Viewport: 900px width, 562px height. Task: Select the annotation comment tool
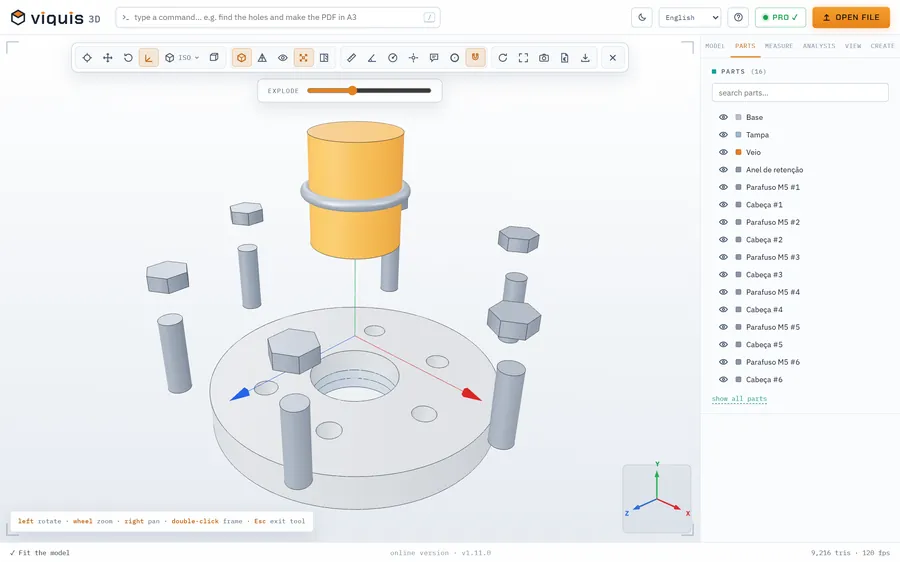(x=434, y=57)
